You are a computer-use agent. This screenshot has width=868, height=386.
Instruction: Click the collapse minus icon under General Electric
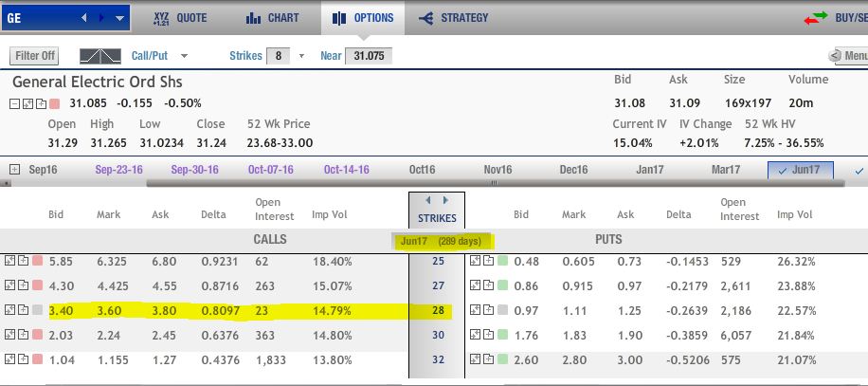(16, 102)
